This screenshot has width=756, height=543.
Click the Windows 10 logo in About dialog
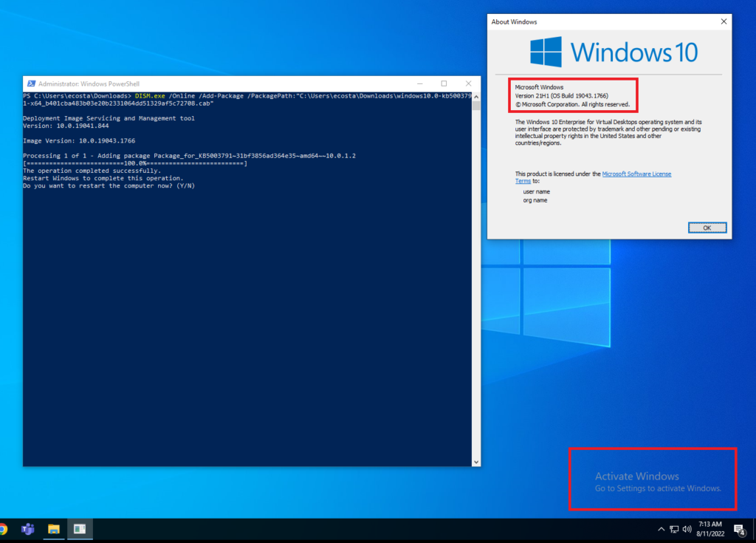pyautogui.click(x=614, y=52)
